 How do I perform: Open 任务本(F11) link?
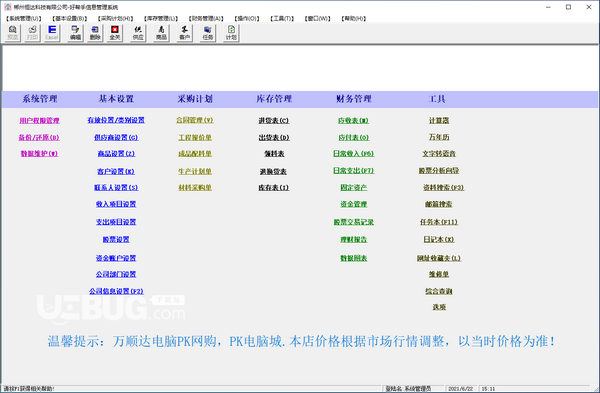pos(439,222)
